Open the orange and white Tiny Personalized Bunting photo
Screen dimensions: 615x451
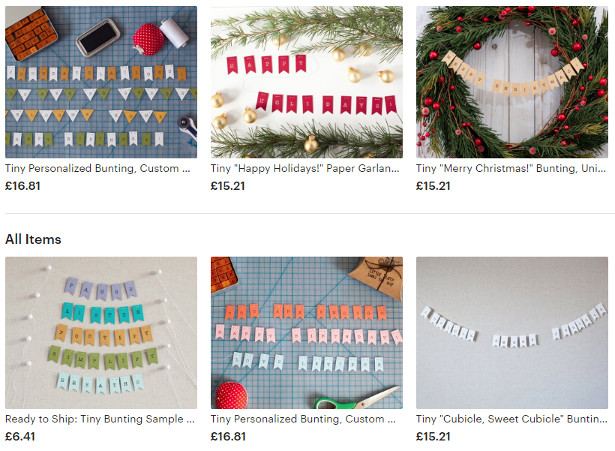tap(101, 82)
